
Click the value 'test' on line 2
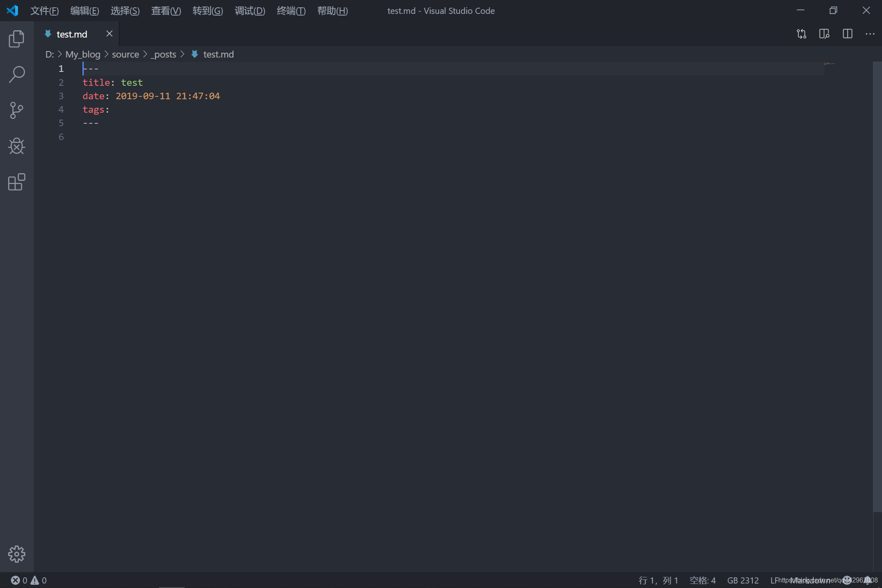[x=132, y=82]
